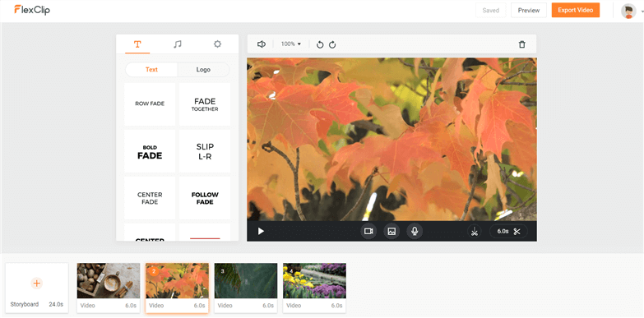Add image with picture icon
644x318 pixels.
point(391,232)
